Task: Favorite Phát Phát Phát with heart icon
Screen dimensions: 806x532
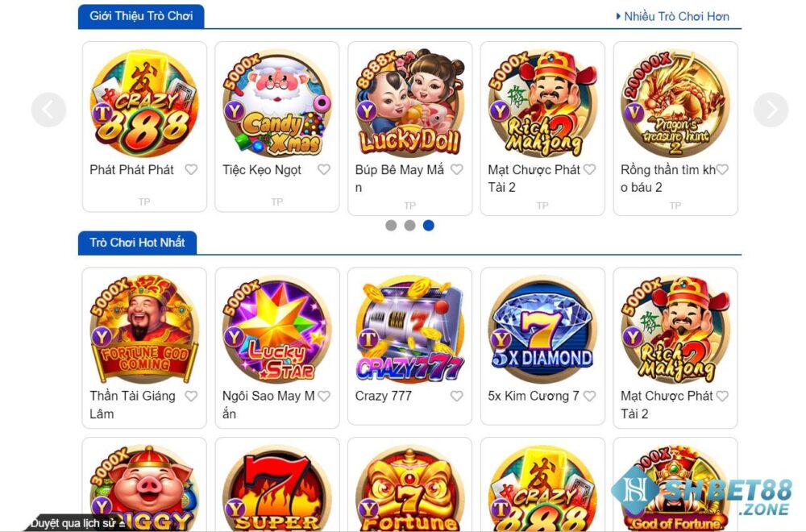Action: (x=191, y=169)
